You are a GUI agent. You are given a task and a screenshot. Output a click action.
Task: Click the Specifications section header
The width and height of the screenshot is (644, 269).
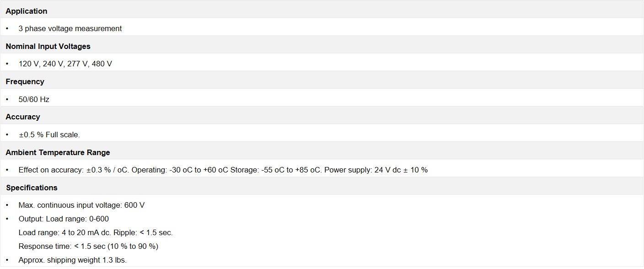pos(32,188)
